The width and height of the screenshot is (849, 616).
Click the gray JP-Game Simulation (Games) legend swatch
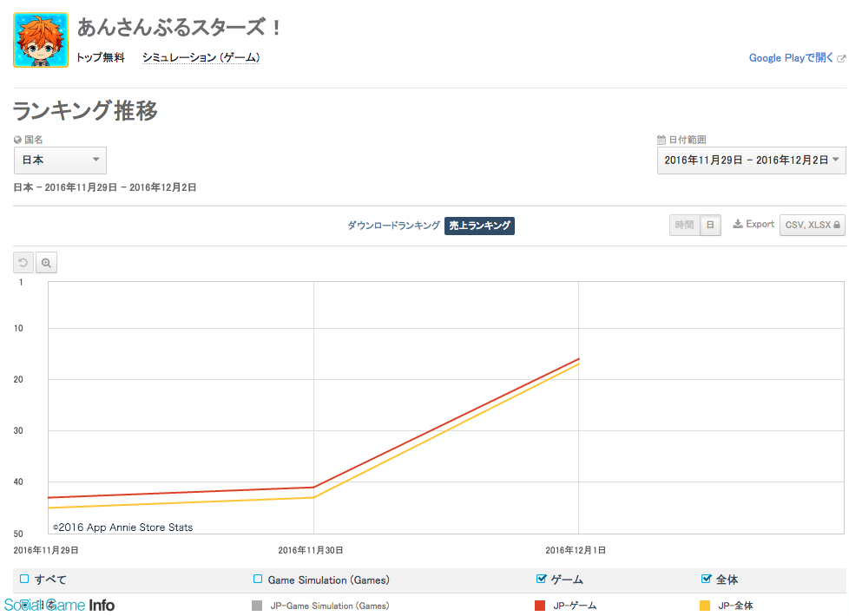257,606
